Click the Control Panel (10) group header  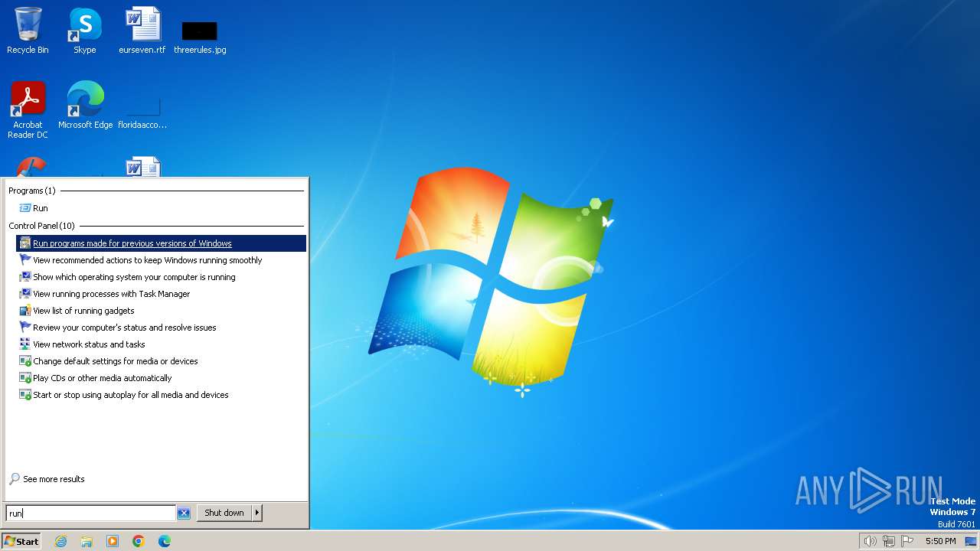click(x=42, y=226)
